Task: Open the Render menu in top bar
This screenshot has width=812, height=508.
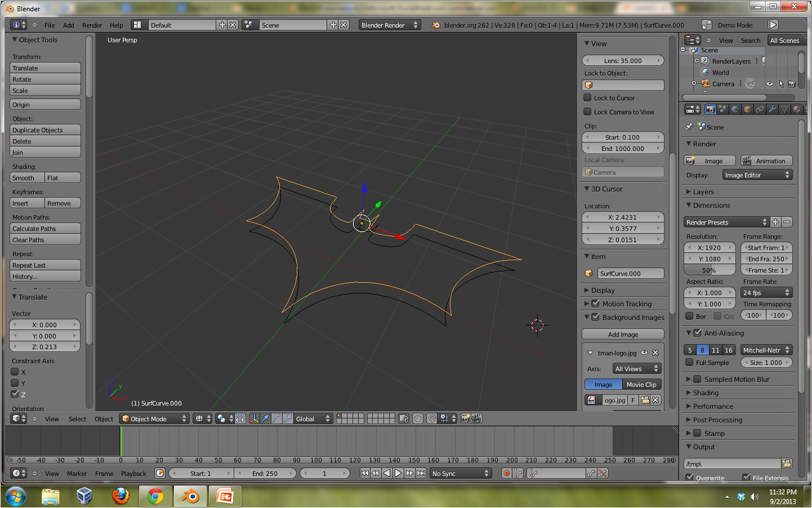Action: [x=92, y=25]
